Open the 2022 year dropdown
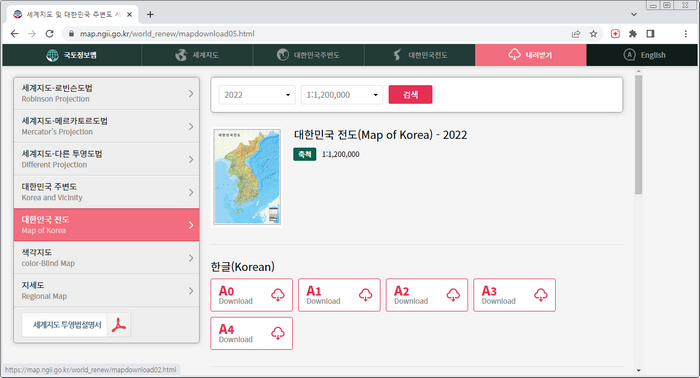 [257, 95]
